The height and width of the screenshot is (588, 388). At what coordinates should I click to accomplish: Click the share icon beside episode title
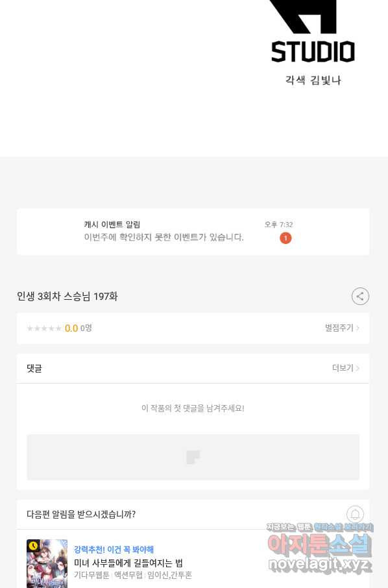point(360,296)
